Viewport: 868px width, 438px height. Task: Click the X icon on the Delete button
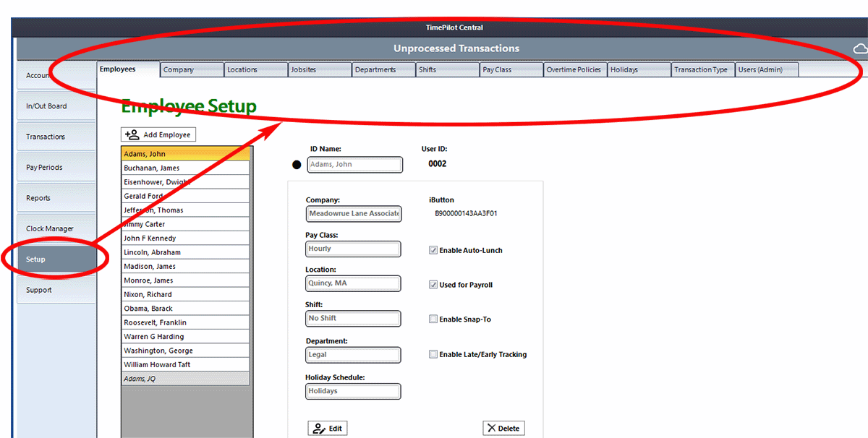point(491,428)
